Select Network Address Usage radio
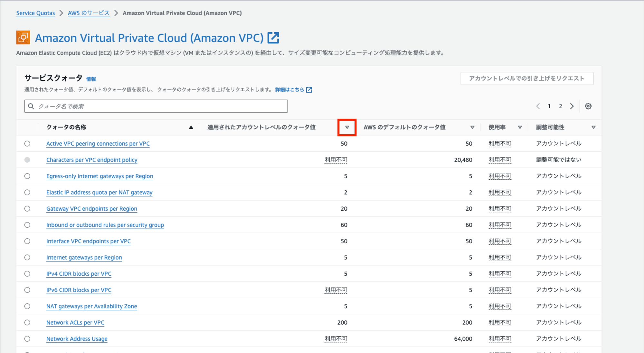 click(27, 339)
